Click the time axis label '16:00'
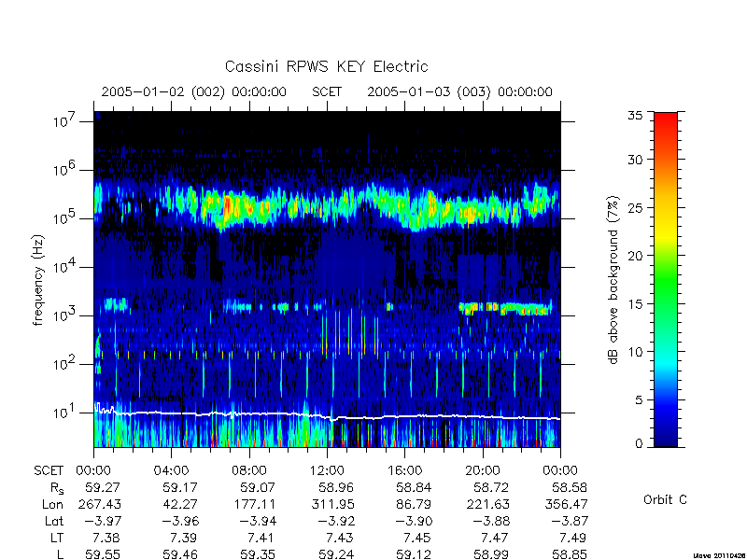Viewport: 747px width, 560px height. (x=405, y=470)
